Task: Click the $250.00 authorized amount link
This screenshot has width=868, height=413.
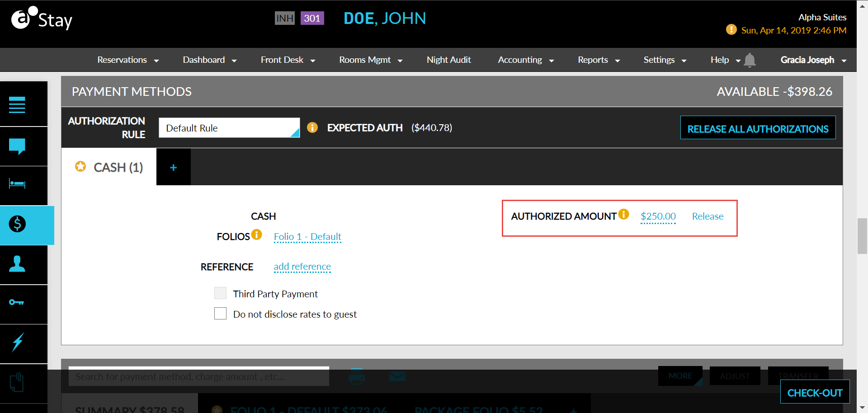Action: (x=658, y=216)
